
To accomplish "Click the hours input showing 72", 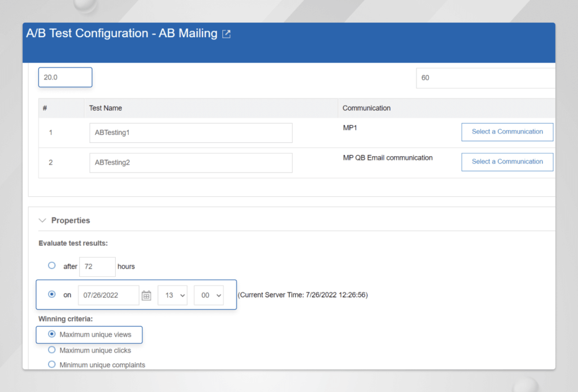I will coord(97,266).
